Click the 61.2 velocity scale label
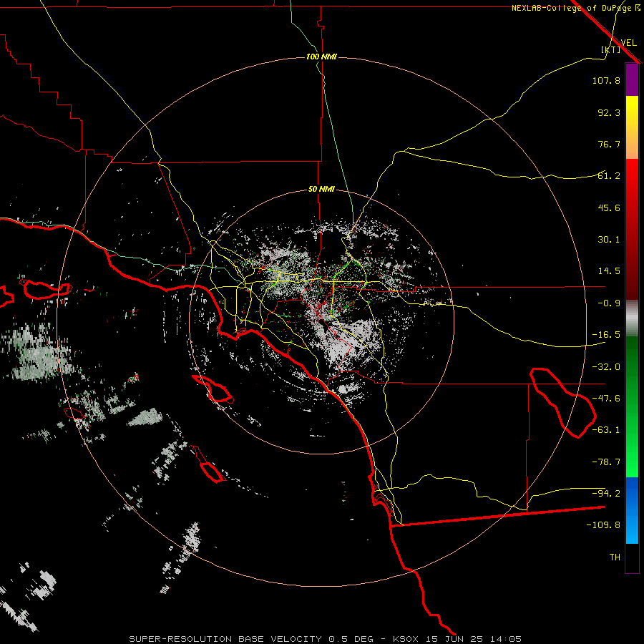Viewport: 644px width, 644px height. (609, 176)
